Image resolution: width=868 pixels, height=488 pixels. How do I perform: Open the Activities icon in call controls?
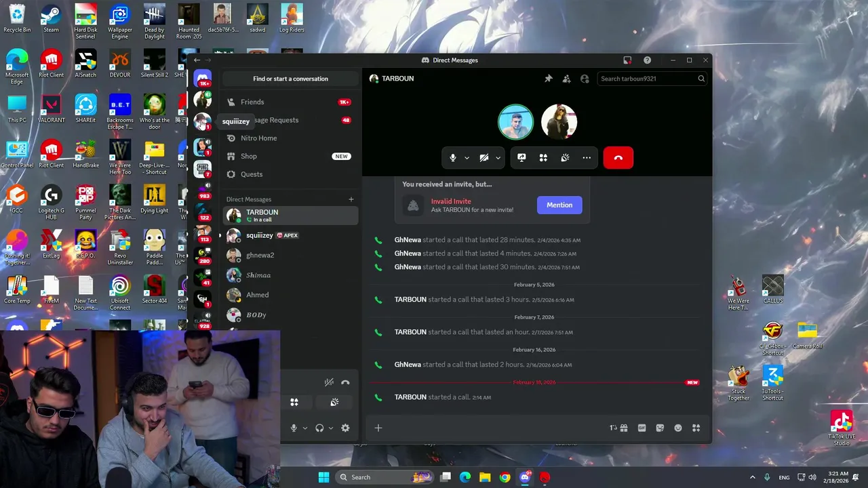click(543, 158)
